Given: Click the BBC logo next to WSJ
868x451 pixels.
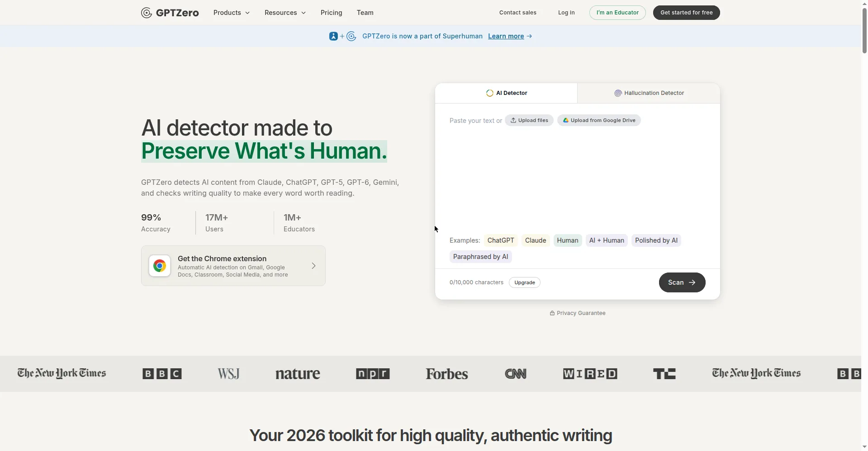Looking at the screenshot, I should coord(162,374).
